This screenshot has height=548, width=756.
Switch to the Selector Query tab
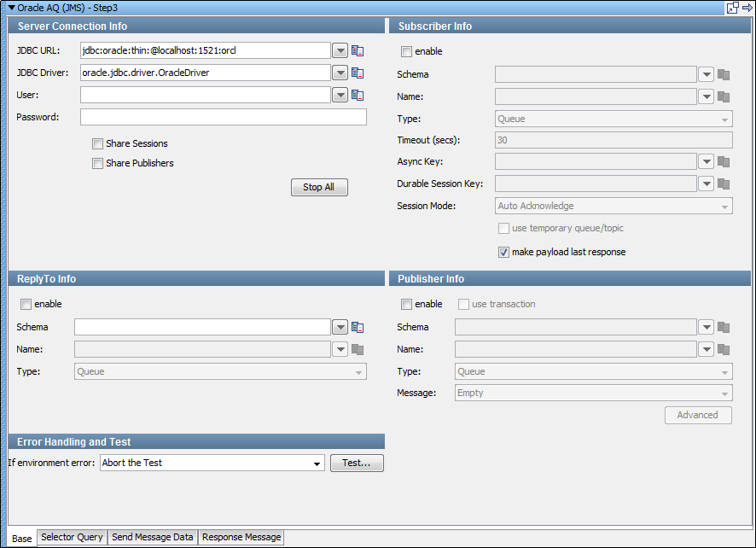(x=72, y=538)
